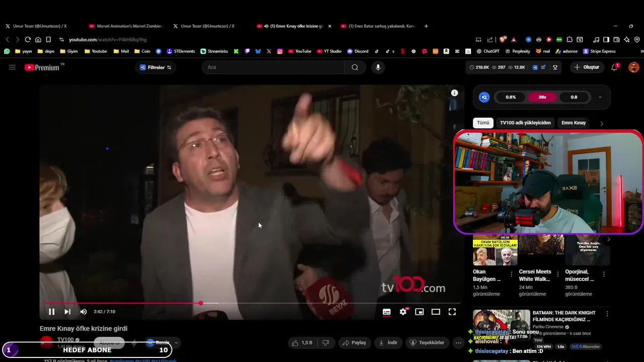Show more chips with right arrow
The height and width of the screenshot is (362, 644).
pos(601,123)
